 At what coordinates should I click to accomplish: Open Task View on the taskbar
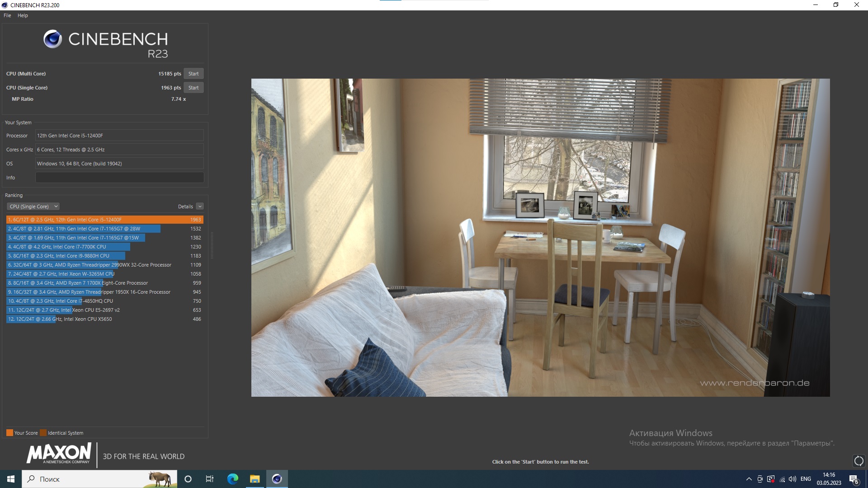point(210,479)
